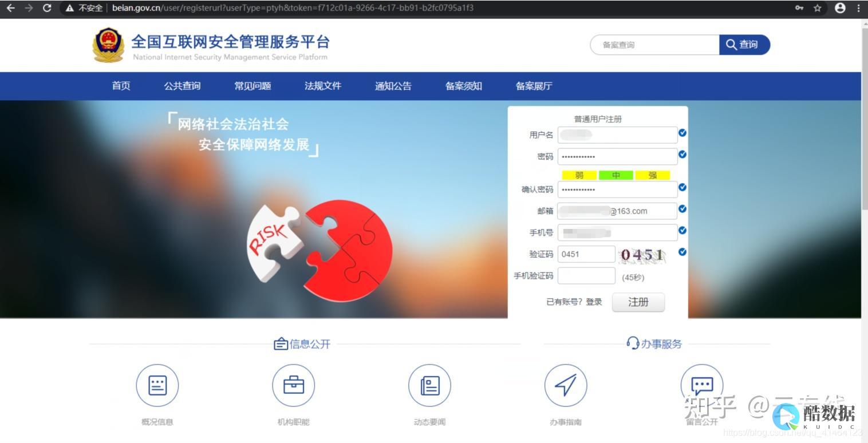868x443 pixels.
Task: Click the 弱 password strength indicator
Action: point(579,175)
